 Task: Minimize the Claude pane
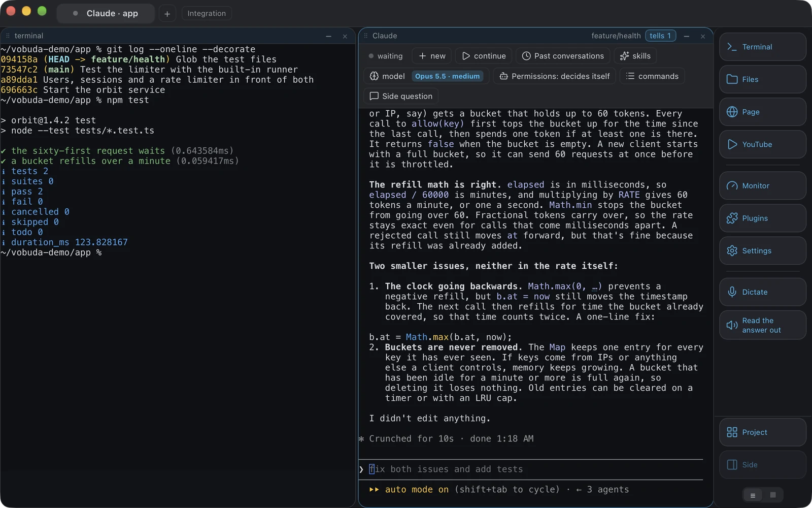coord(686,36)
